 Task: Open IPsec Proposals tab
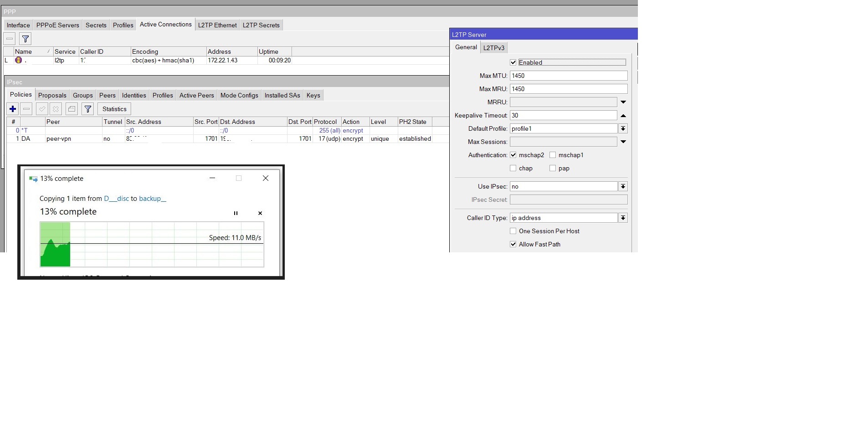click(52, 95)
